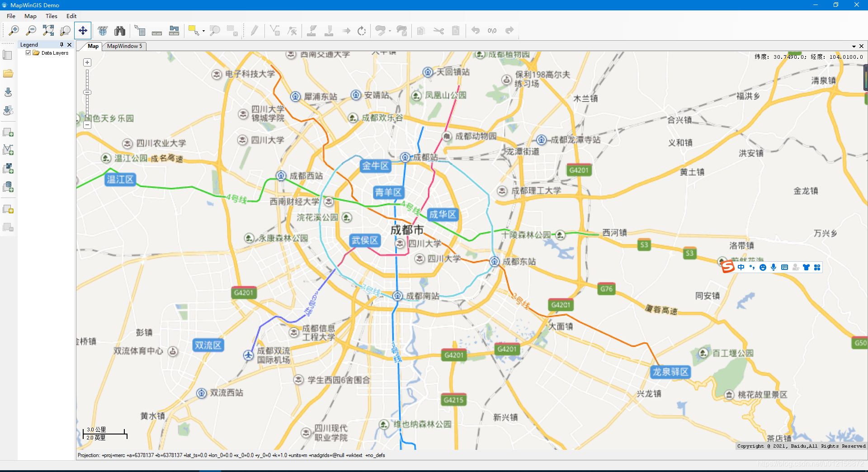
Task: Uncheck the Data Layers checkbox
Action: [28, 53]
